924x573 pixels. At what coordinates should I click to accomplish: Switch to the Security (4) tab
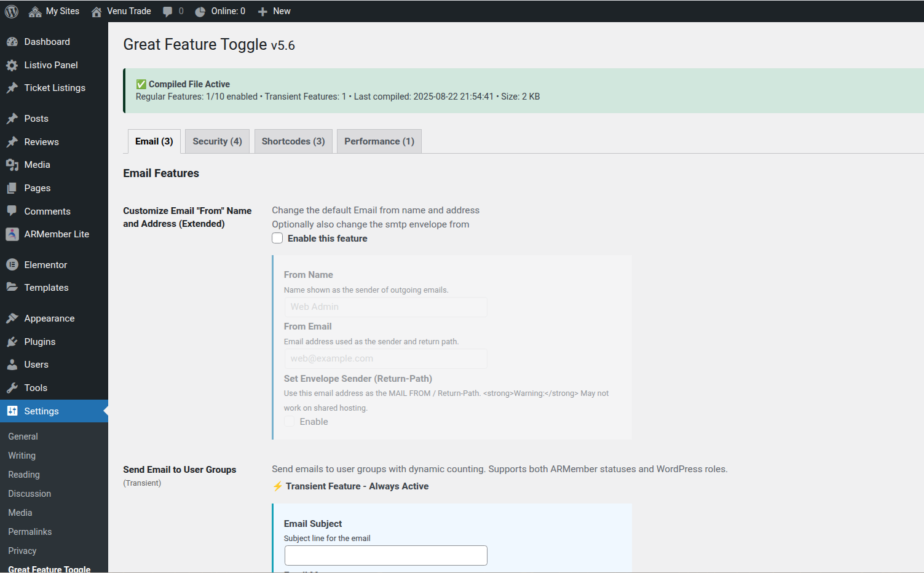click(x=217, y=141)
